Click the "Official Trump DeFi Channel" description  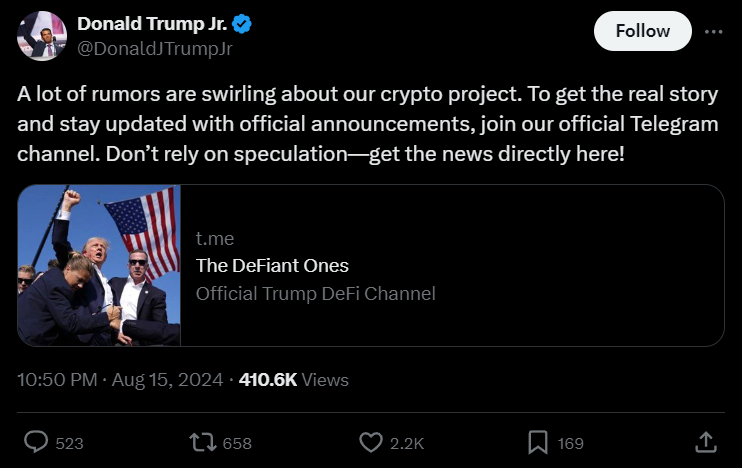pyautogui.click(x=315, y=293)
